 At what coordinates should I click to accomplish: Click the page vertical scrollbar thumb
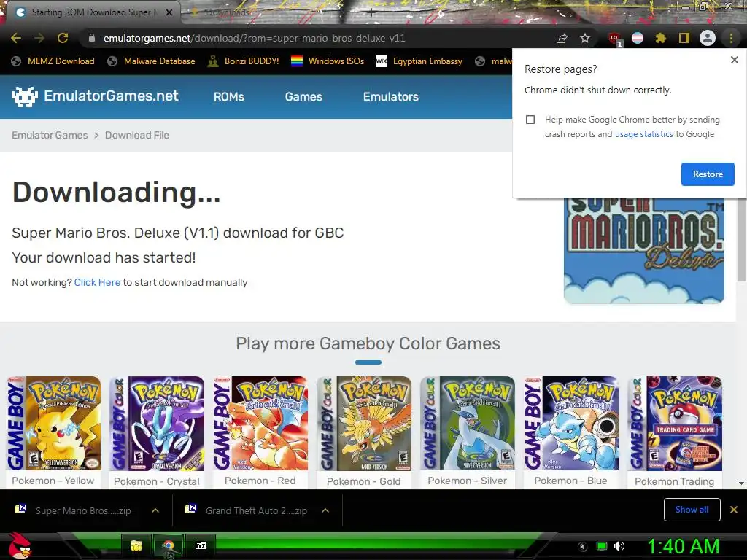click(741, 239)
